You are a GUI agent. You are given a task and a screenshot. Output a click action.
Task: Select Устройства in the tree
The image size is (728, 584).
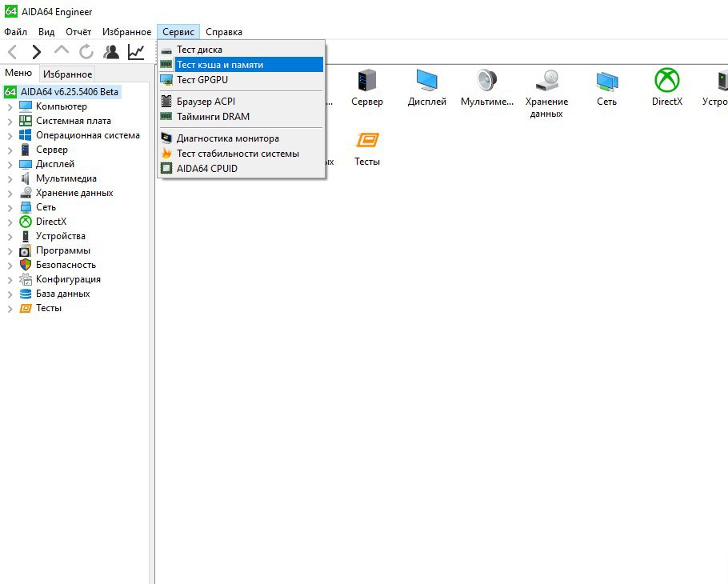pos(60,236)
